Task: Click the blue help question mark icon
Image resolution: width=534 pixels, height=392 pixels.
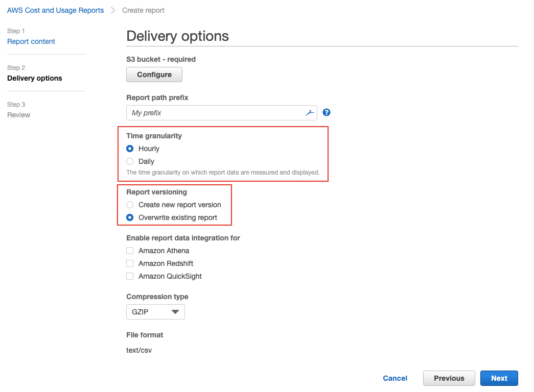Action: pos(327,112)
